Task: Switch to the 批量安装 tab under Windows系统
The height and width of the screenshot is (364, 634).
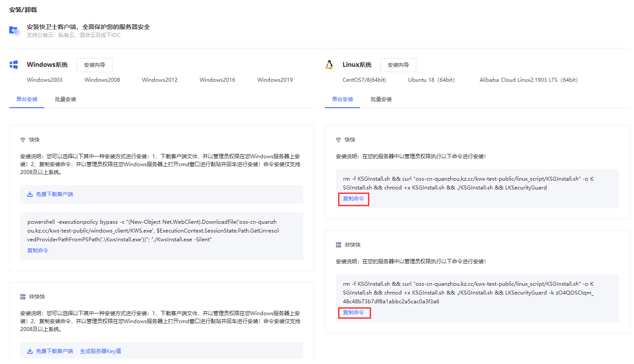Action: [66, 99]
